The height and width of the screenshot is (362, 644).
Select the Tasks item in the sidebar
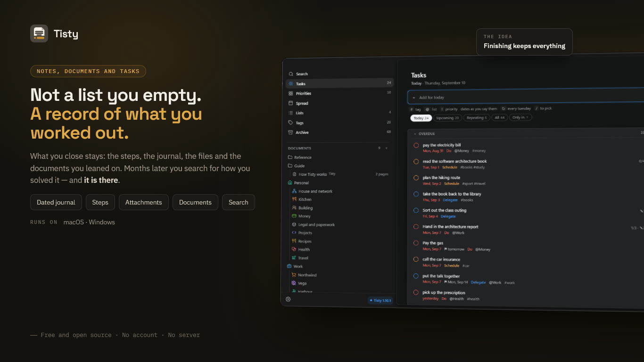coord(339,83)
